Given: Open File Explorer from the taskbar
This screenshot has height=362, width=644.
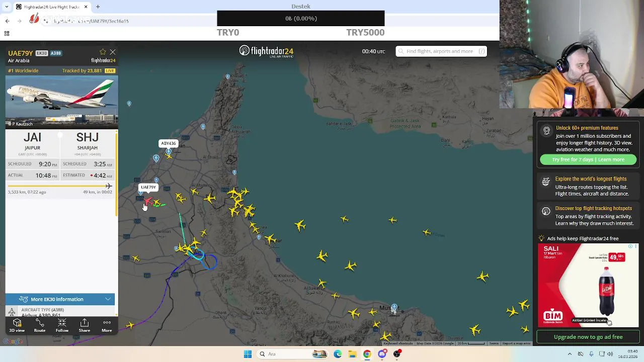Looking at the screenshot, I should click(352, 354).
